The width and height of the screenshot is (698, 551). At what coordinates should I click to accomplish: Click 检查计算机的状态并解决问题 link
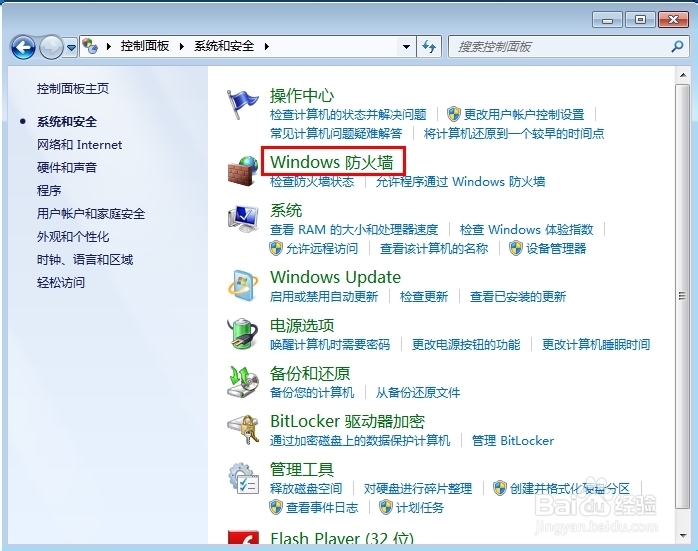coord(348,114)
